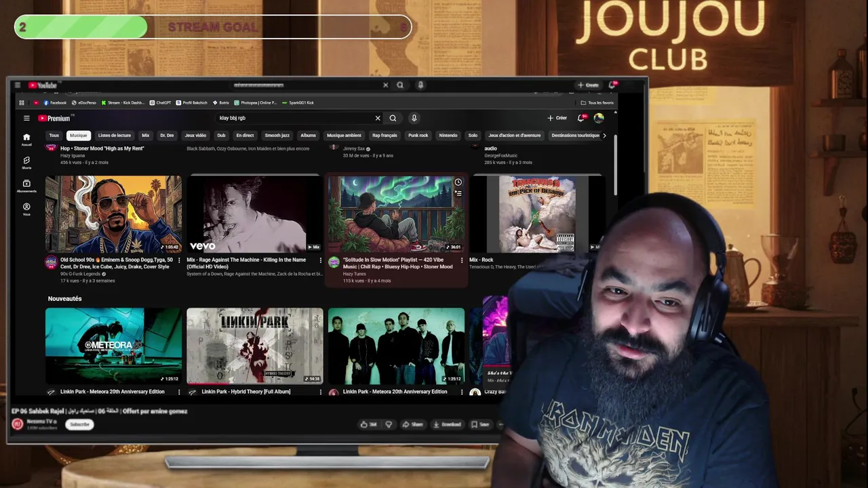Select the Smooth jazz chip

click(277, 136)
